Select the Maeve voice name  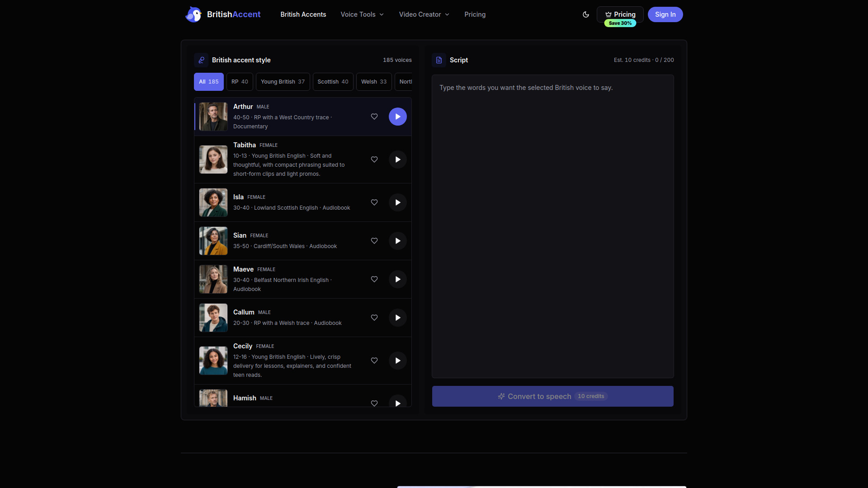coord(243,269)
